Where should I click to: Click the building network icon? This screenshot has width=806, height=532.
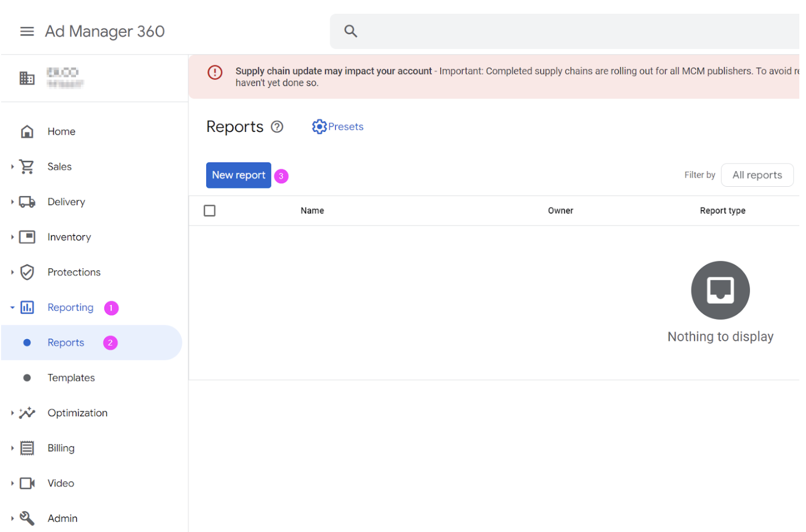click(x=27, y=78)
